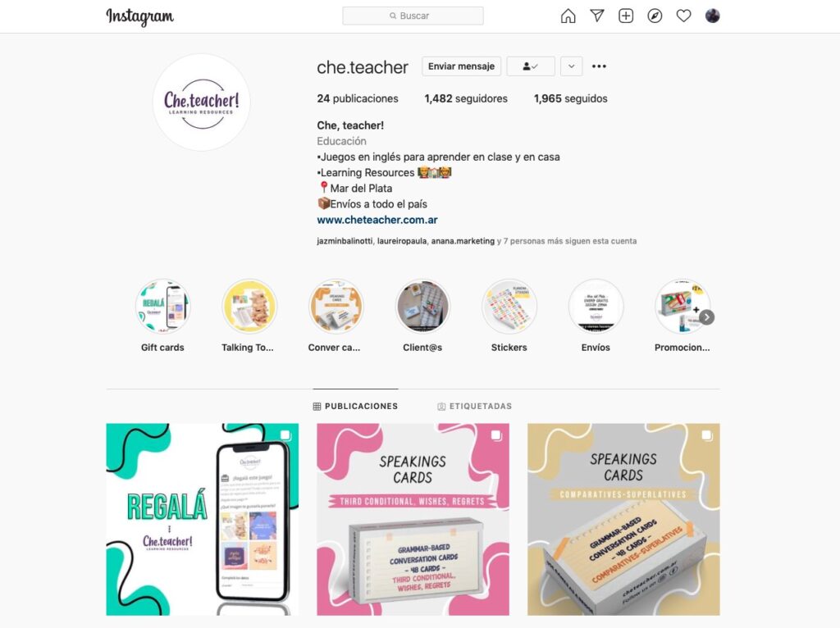Click the Instagram logo

(139, 16)
